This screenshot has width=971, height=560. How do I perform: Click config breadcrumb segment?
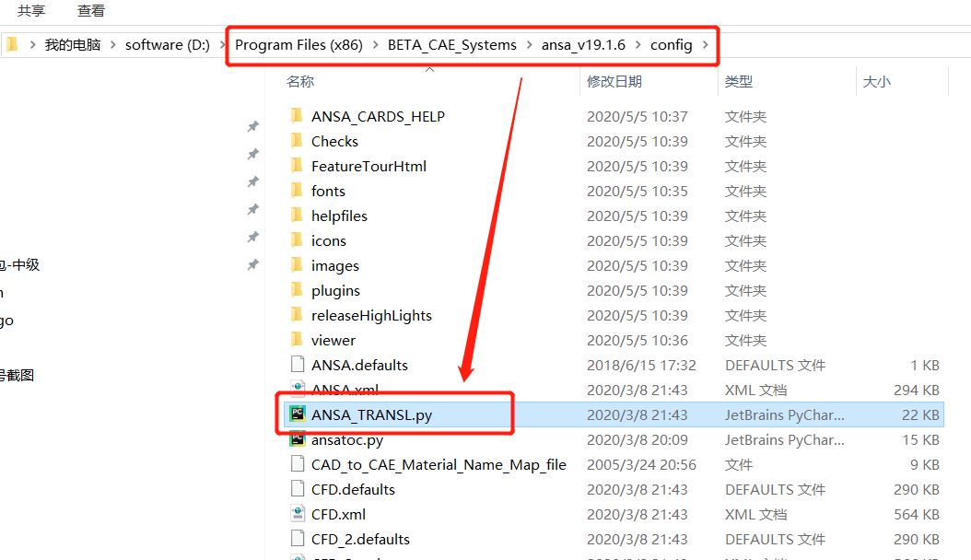click(671, 44)
